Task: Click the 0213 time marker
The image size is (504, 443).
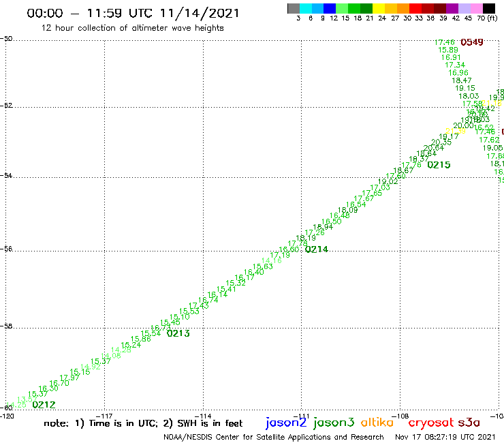Action: [x=178, y=333]
